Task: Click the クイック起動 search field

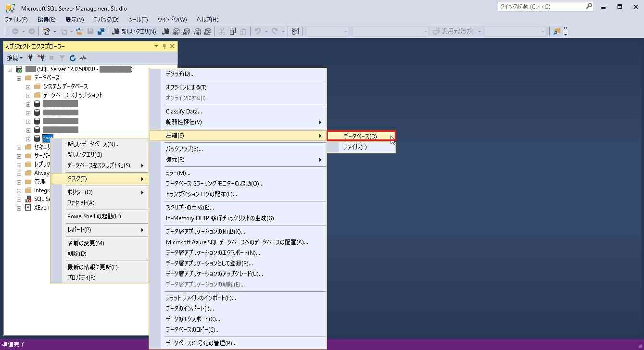Action: [546, 7]
